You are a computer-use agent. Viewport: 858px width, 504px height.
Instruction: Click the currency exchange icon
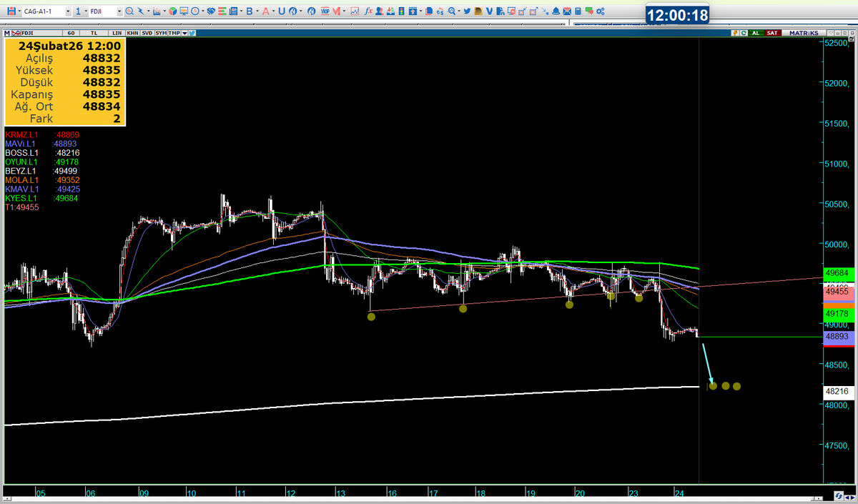point(440,11)
